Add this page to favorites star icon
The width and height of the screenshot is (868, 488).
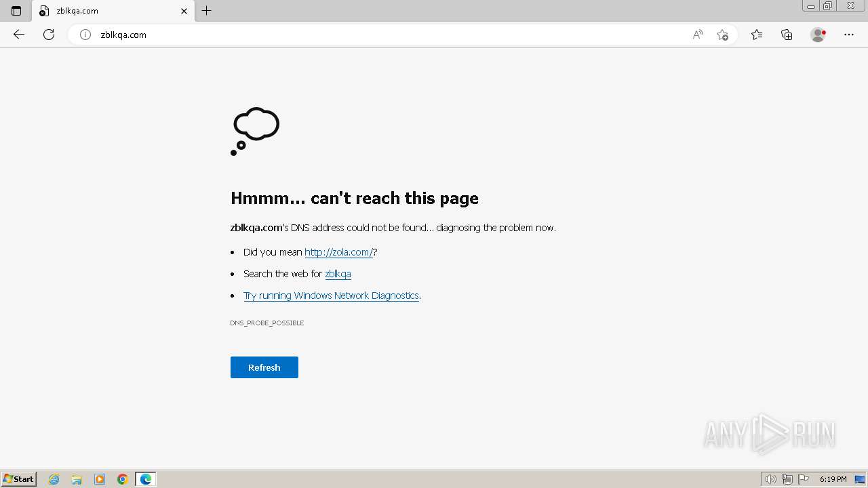point(722,35)
